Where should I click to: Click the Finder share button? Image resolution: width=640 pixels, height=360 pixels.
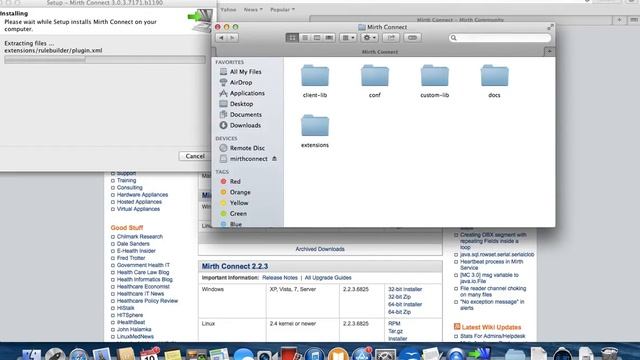(x=391, y=38)
